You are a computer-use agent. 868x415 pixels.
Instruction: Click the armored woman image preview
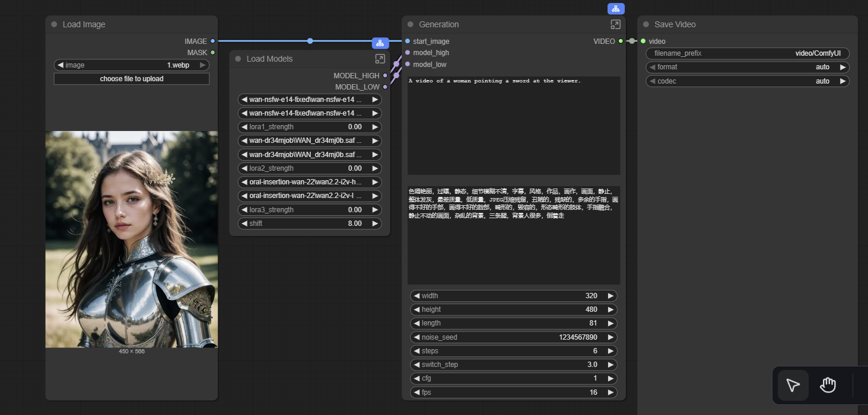point(132,239)
